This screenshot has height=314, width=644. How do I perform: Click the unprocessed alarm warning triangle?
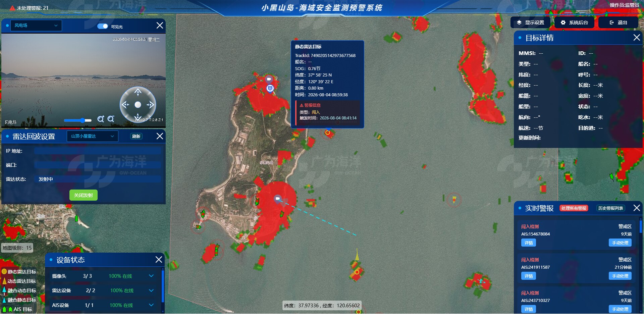(x=12, y=8)
